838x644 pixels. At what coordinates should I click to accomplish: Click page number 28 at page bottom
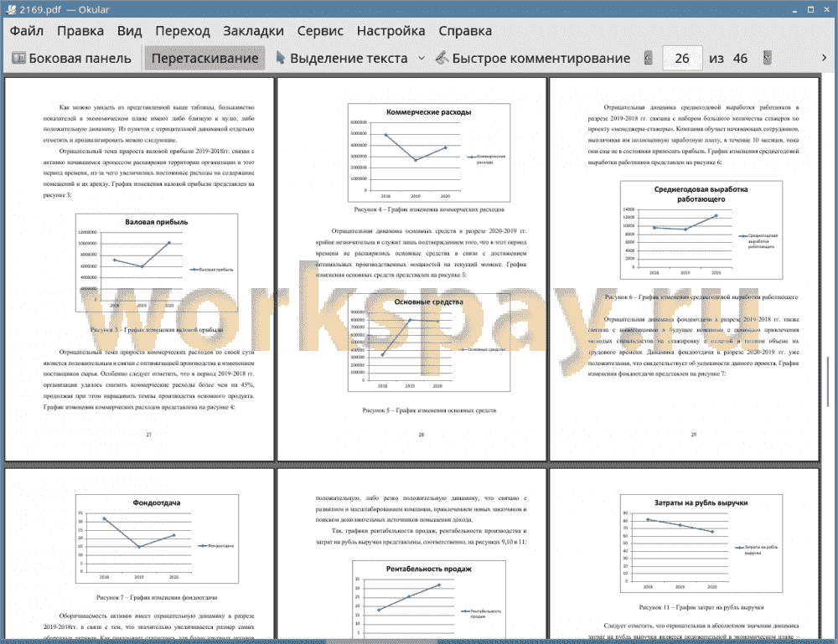(x=422, y=435)
